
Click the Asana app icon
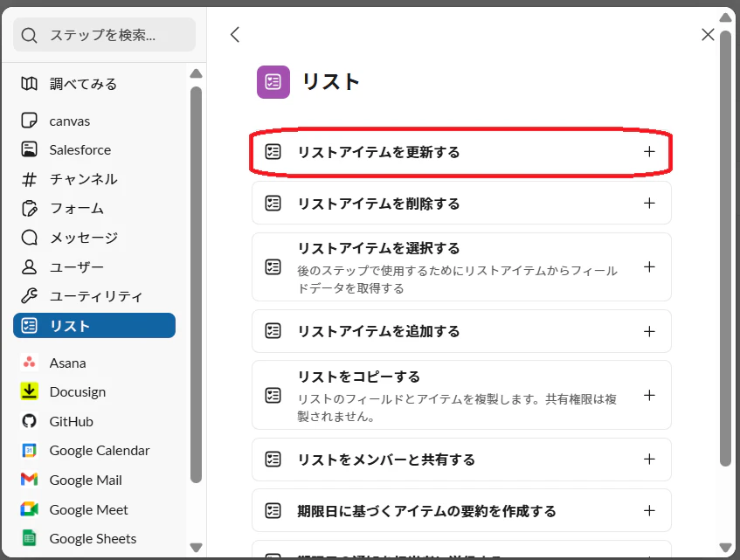29,363
